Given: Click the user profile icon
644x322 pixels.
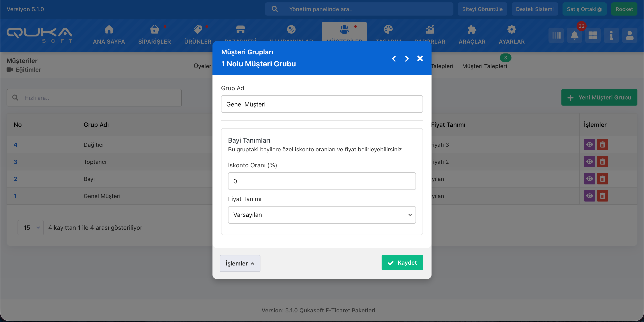Looking at the screenshot, I should pos(630,35).
